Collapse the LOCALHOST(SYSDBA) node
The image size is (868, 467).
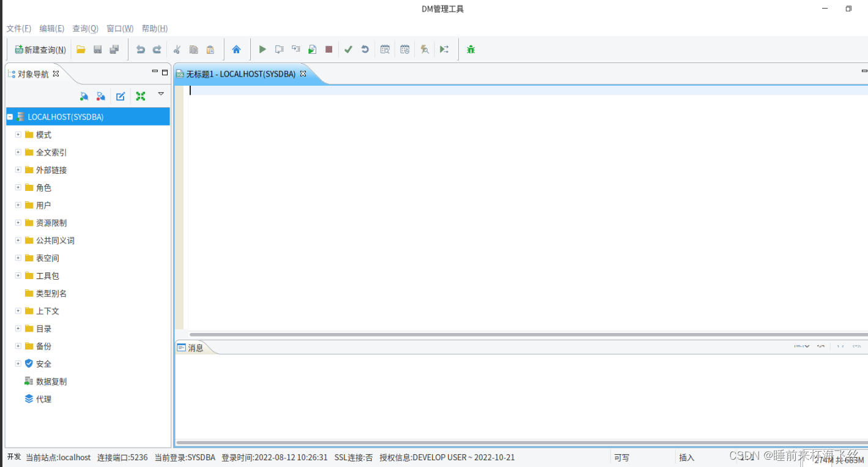point(10,116)
